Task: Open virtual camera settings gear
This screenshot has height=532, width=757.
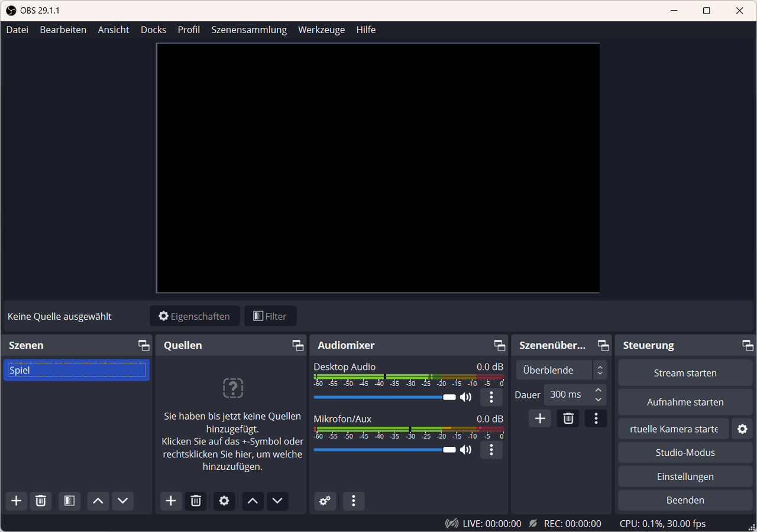Action: (x=742, y=429)
